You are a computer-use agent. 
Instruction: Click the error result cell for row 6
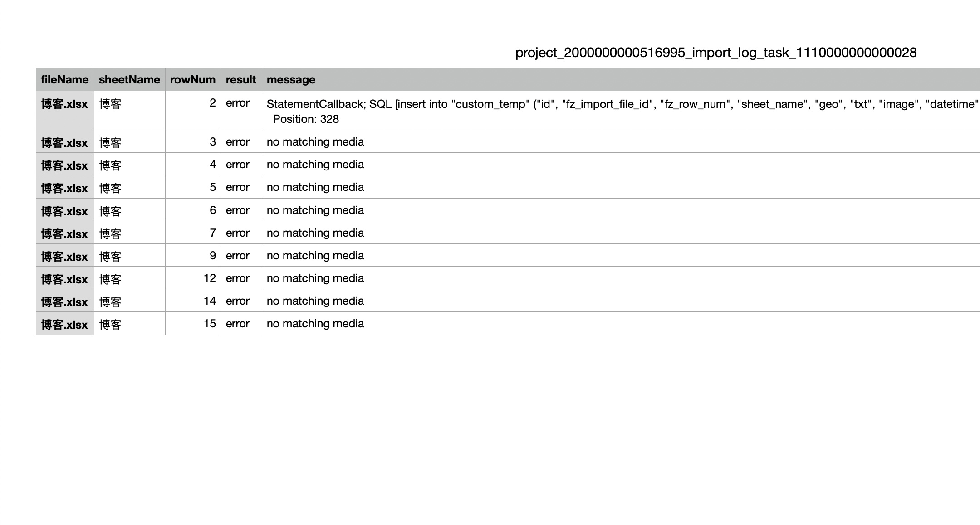(241, 210)
